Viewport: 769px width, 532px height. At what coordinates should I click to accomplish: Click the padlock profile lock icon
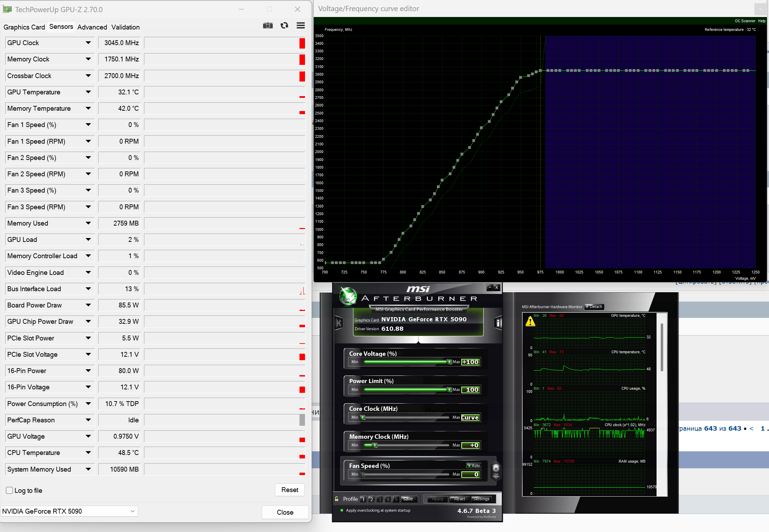point(337,499)
